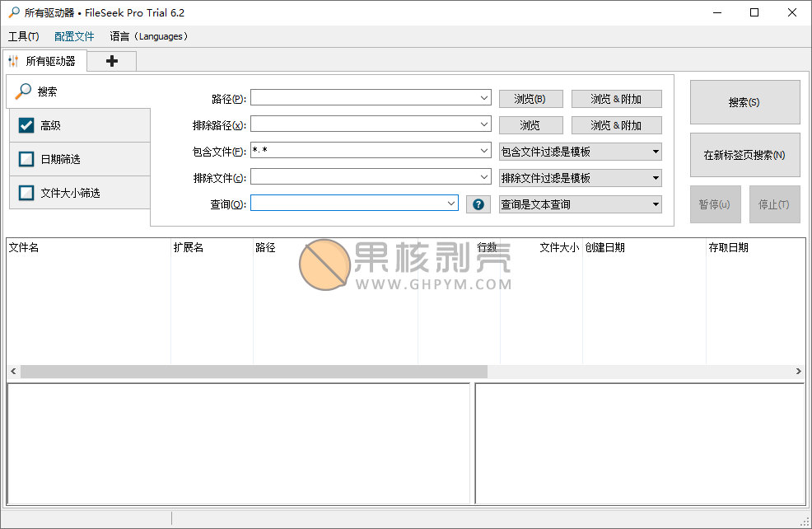
Task: Open the 查询是文本查询 dropdown
Action: pos(580,204)
